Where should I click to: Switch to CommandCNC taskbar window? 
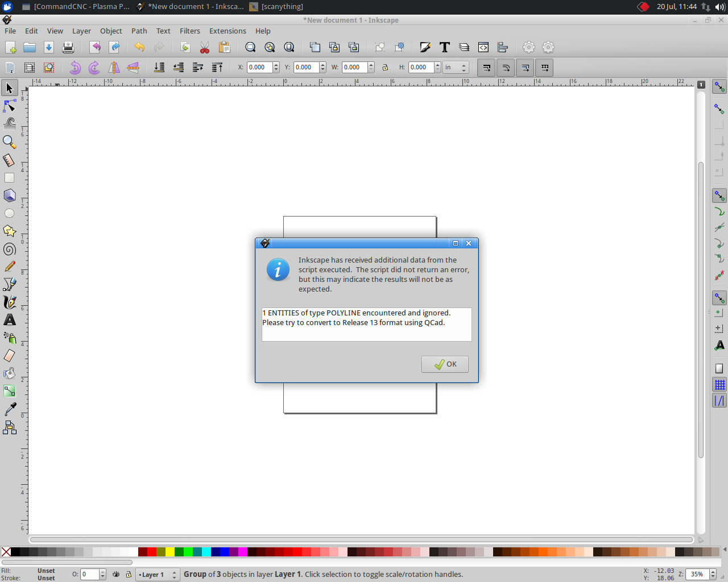click(x=76, y=7)
